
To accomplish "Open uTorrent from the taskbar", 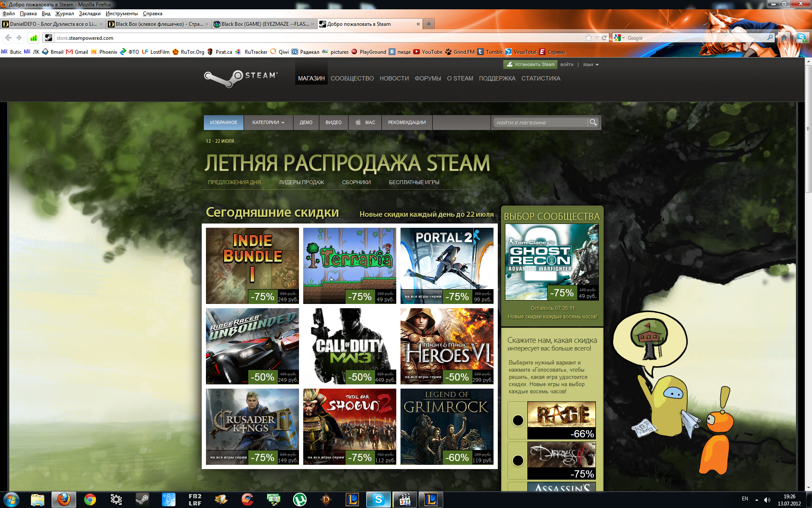I will 300,500.
